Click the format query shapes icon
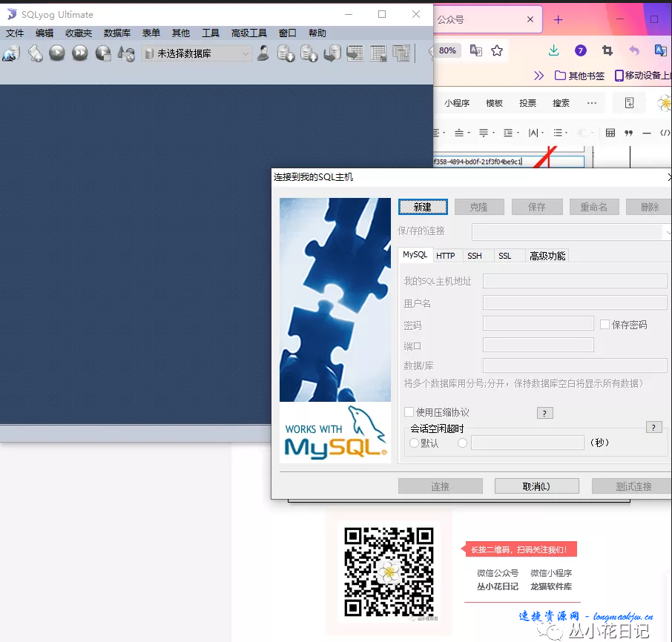Viewport: 672px width, 642px height. click(x=126, y=53)
